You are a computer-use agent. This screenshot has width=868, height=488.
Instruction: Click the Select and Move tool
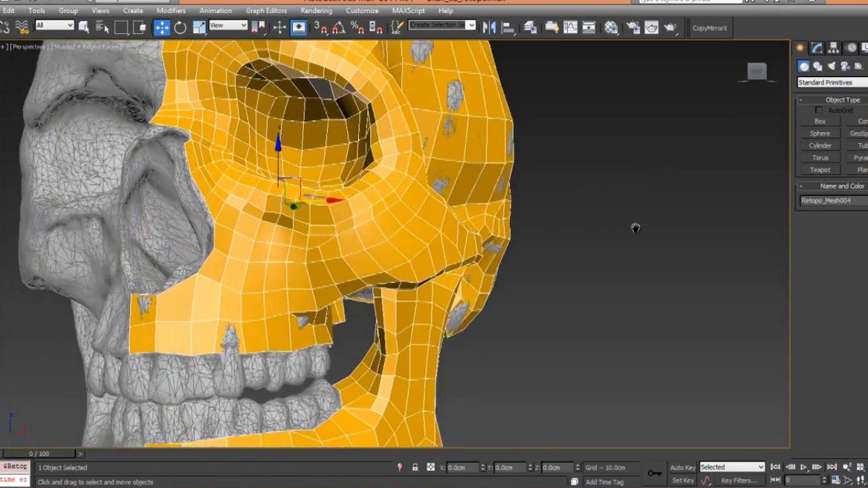pyautogui.click(x=162, y=27)
